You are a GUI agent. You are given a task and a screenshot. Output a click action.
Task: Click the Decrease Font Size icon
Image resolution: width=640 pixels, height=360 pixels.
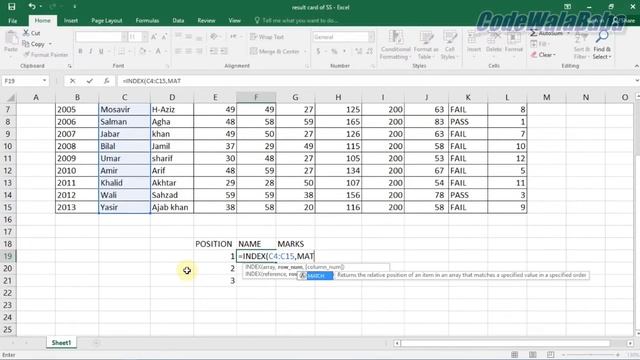(164, 37)
